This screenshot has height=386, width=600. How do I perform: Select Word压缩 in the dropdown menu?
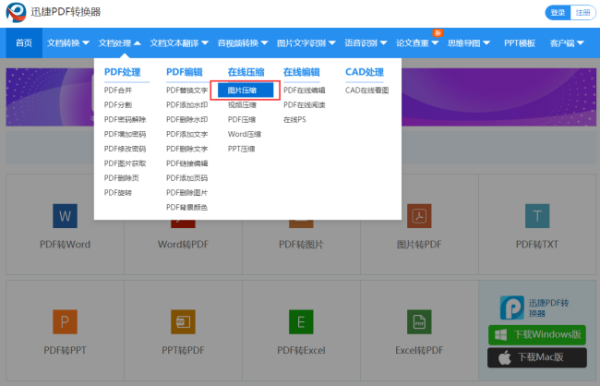click(244, 134)
